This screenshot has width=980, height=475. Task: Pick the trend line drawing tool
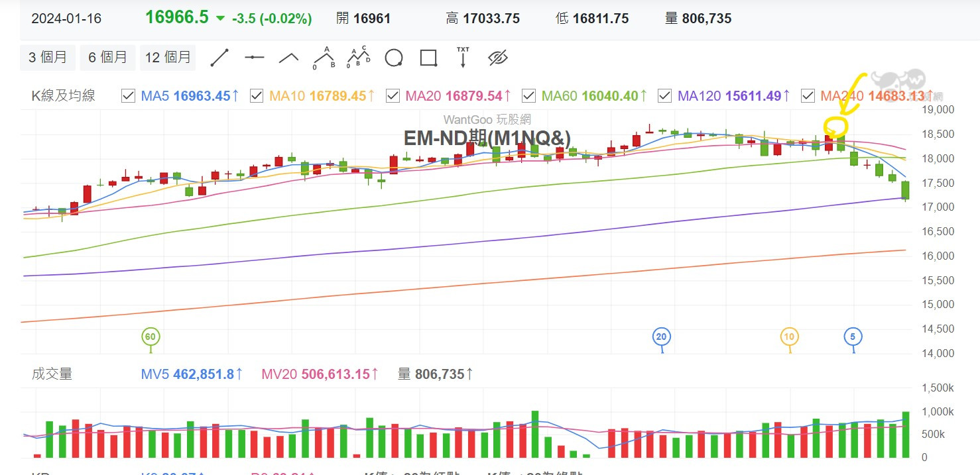[x=219, y=58]
